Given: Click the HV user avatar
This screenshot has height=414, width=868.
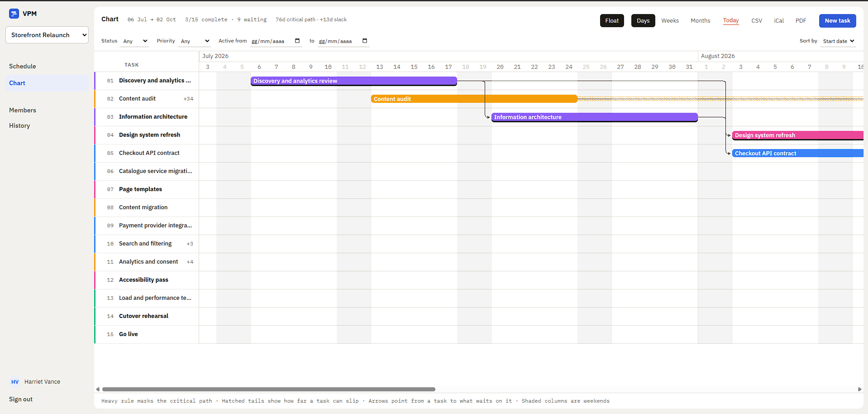Looking at the screenshot, I should (15, 382).
